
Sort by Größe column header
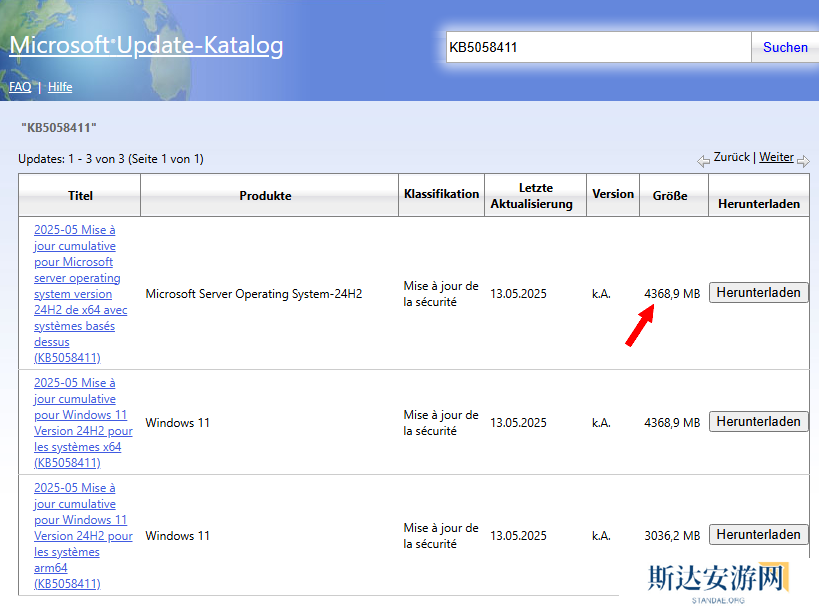670,196
